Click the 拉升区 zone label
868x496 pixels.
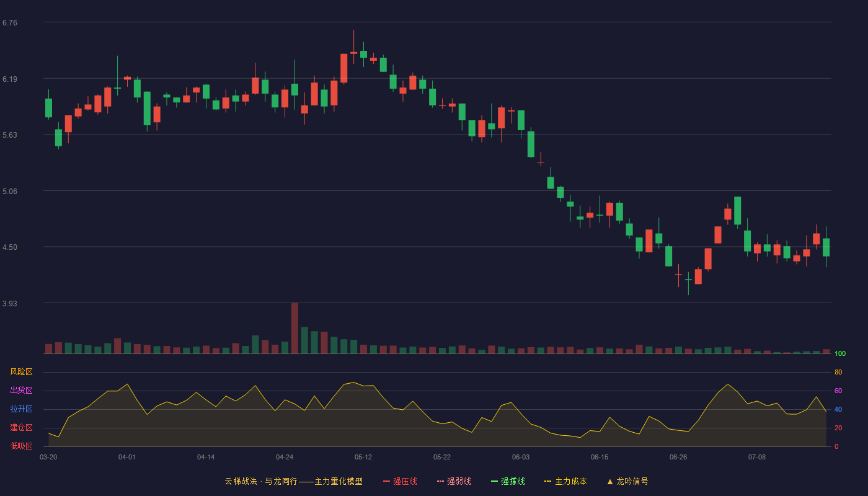(x=21, y=409)
